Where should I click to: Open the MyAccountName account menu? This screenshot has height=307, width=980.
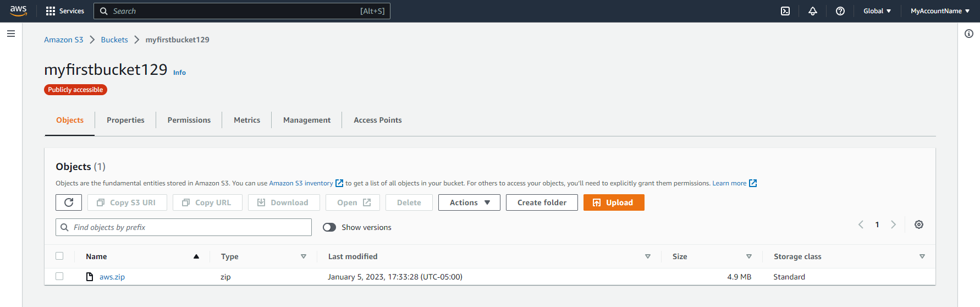939,11
